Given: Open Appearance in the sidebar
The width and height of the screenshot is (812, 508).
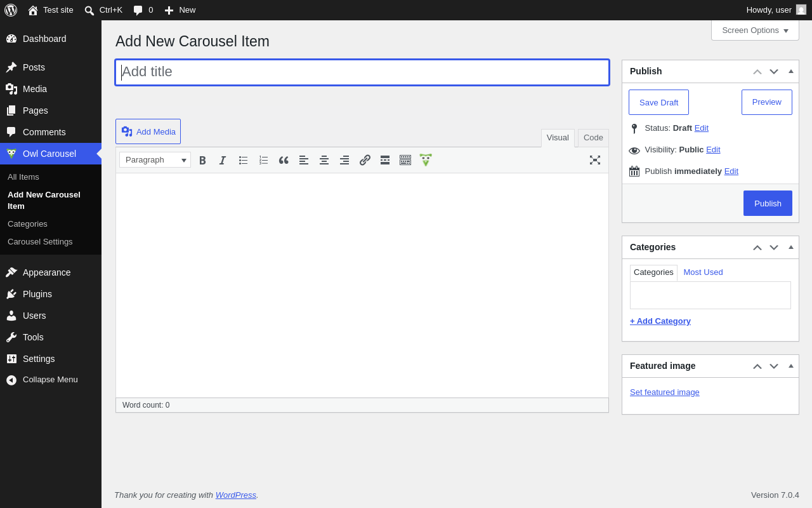Looking at the screenshot, I should (51, 272).
